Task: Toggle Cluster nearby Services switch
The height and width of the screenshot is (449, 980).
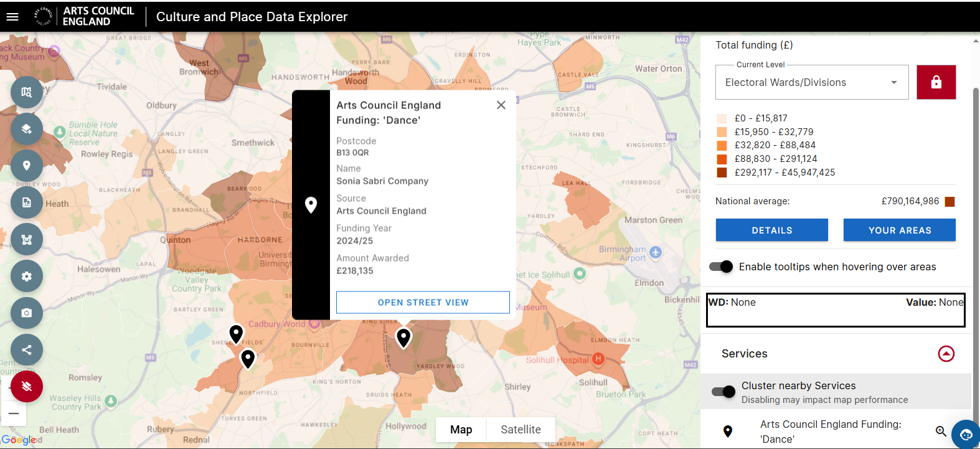Action: [x=723, y=392]
